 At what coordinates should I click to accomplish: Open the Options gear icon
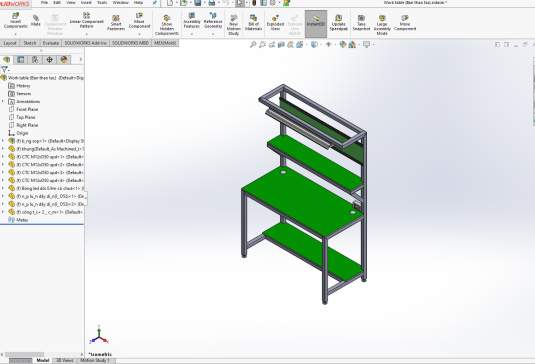click(x=273, y=3)
